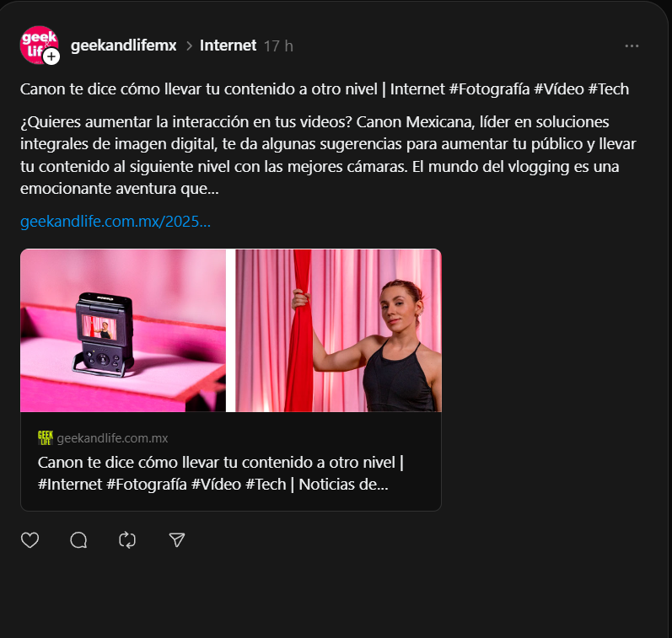Click the 17 h timestamp
Viewport: 672px width, 638px height.
point(278,46)
